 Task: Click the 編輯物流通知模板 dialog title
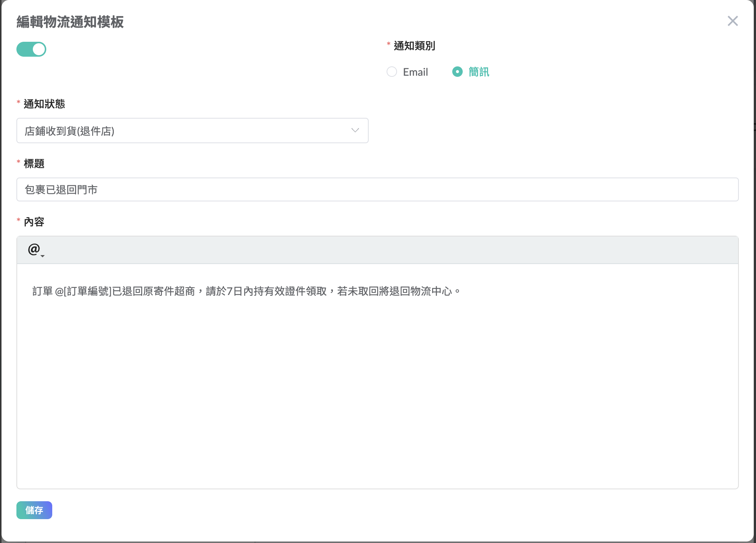click(x=70, y=22)
